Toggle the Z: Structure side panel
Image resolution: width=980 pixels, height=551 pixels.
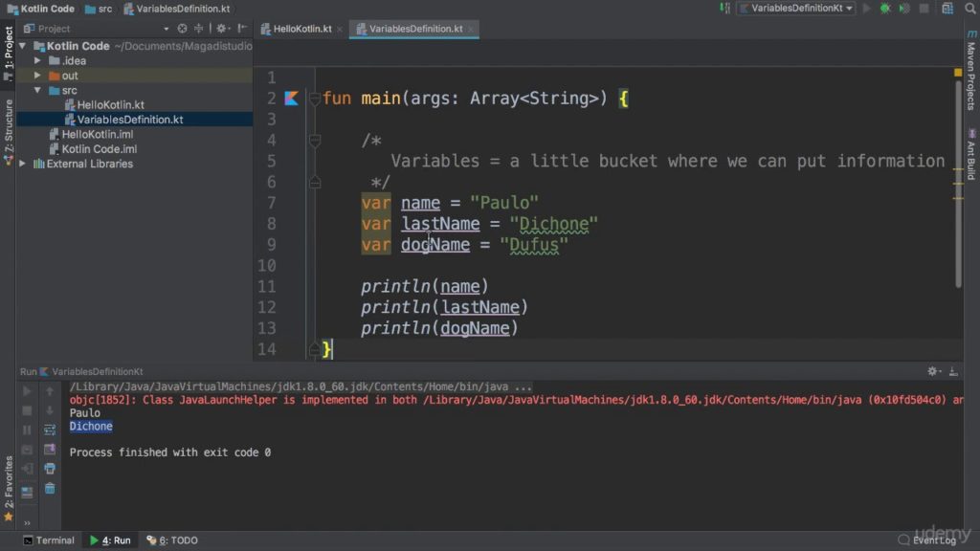8,132
